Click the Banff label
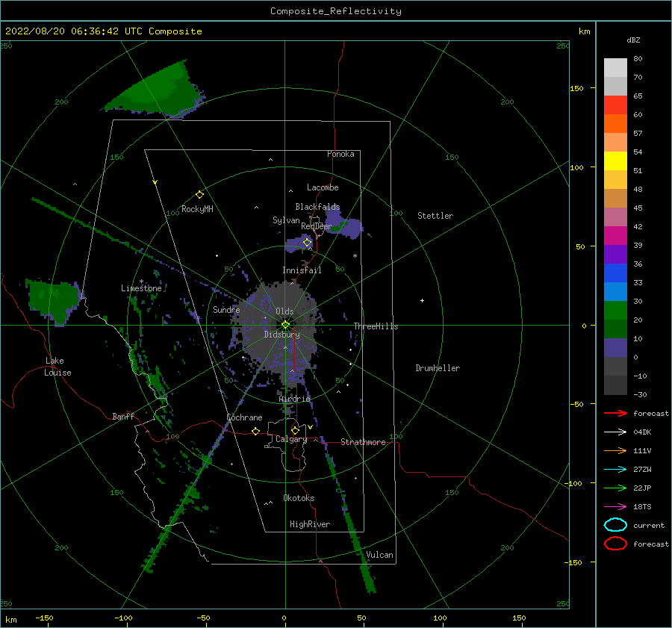672x628 pixels. pos(123,416)
